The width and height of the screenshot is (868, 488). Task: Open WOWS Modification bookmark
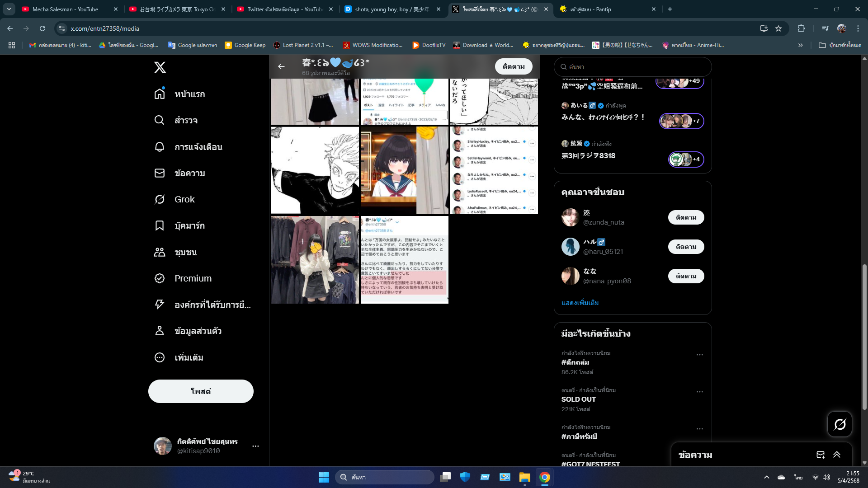coord(373,45)
